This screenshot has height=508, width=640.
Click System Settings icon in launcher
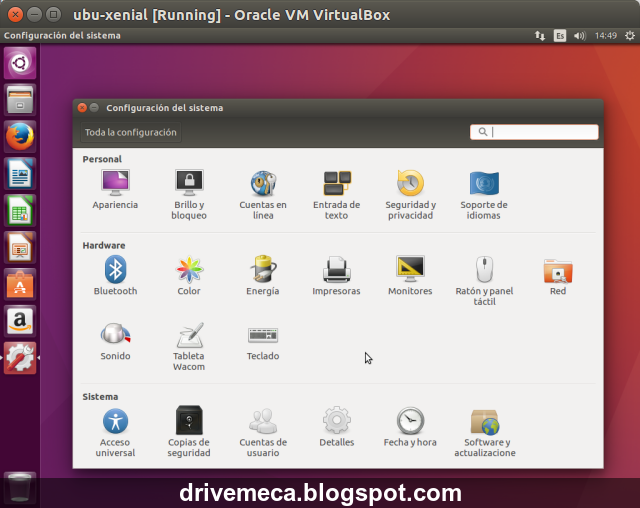coord(20,358)
